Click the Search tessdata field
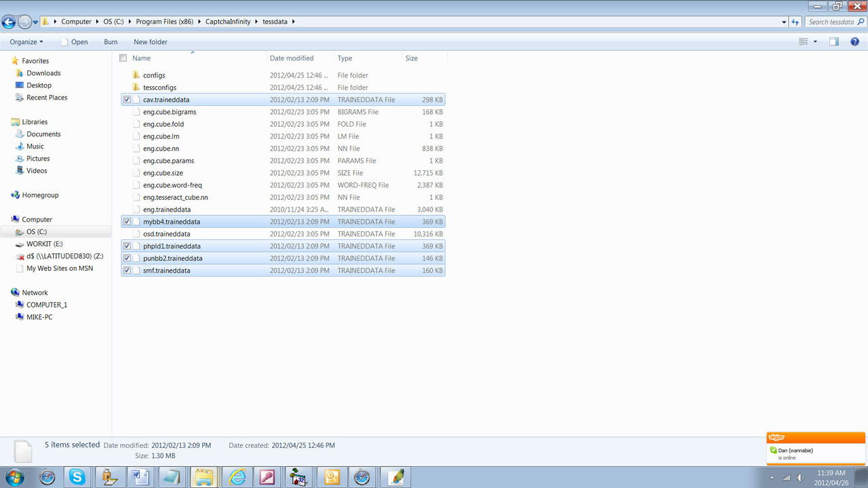868x488 pixels. tap(835, 22)
